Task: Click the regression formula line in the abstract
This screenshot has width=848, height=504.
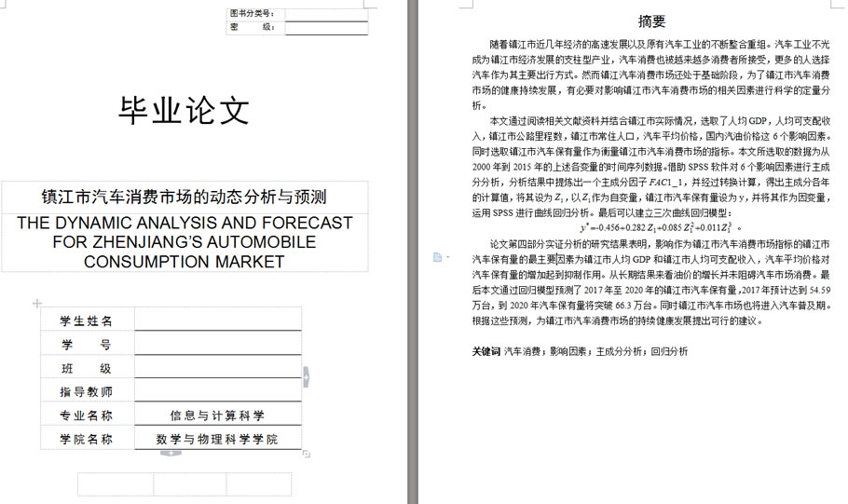Action: tap(660, 226)
